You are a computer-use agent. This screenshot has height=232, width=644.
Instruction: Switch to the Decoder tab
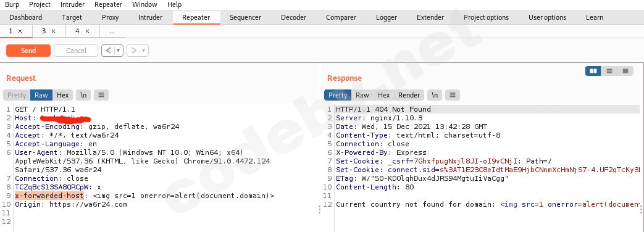[x=294, y=17]
